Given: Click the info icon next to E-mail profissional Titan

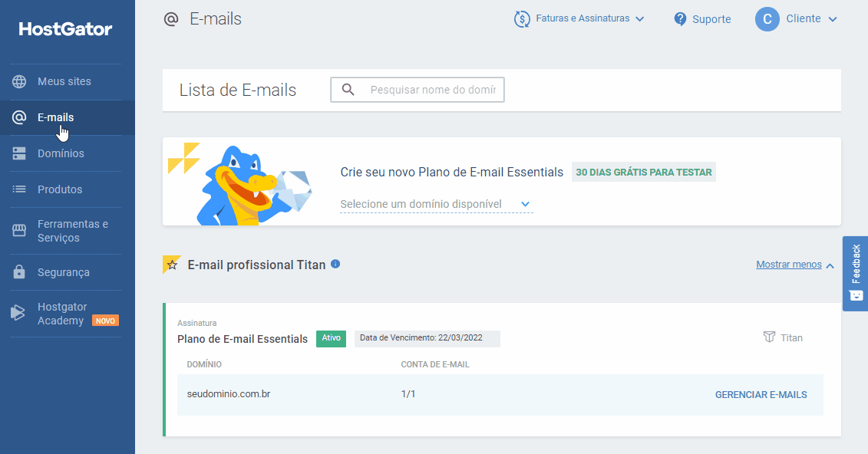Looking at the screenshot, I should tap(335, 264).
